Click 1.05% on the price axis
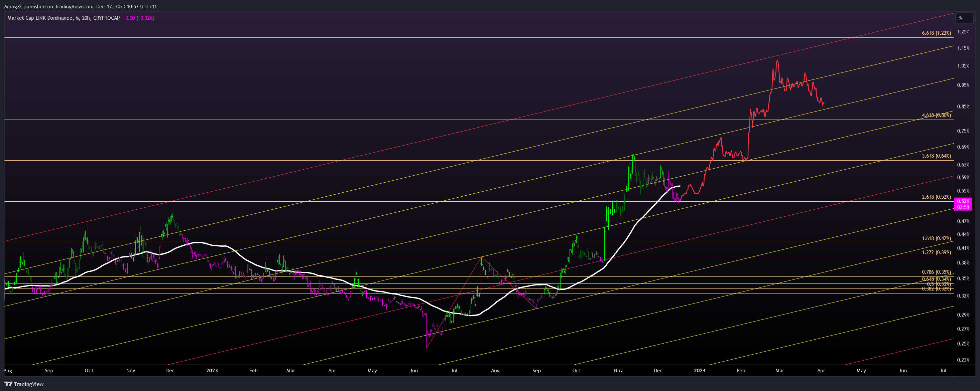This screenshot has width=980, height=391. (963, 66)
